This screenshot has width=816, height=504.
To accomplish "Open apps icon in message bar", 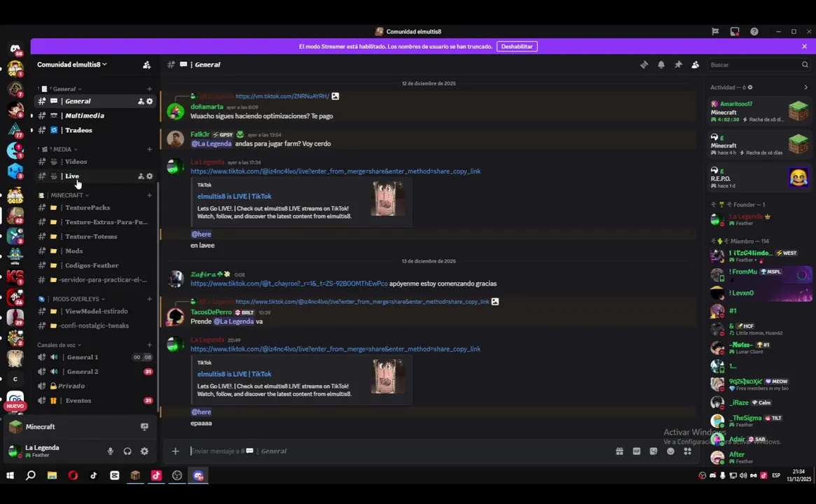I will [687, 451].
